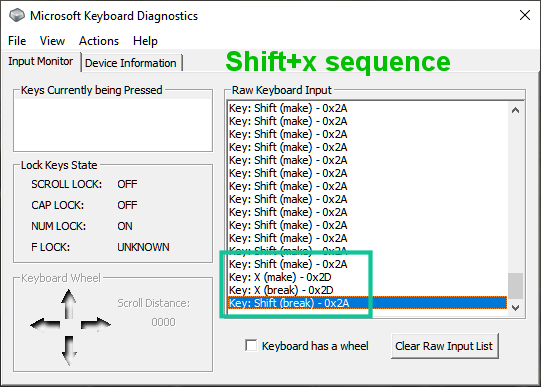Click the Scroll Distance value 0000
Viewport: 541px width, 387px height.
pyautogui.click(x=163, y=322)
